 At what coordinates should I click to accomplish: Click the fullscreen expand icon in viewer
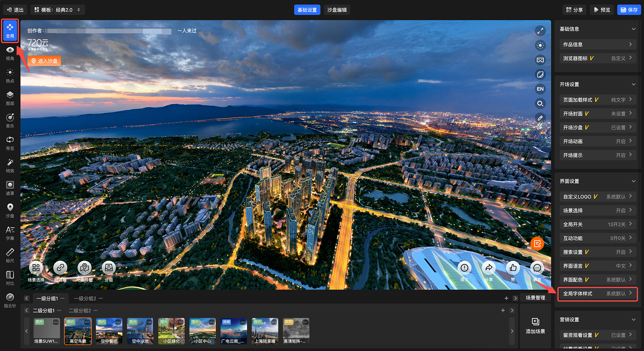pos(540,31)
